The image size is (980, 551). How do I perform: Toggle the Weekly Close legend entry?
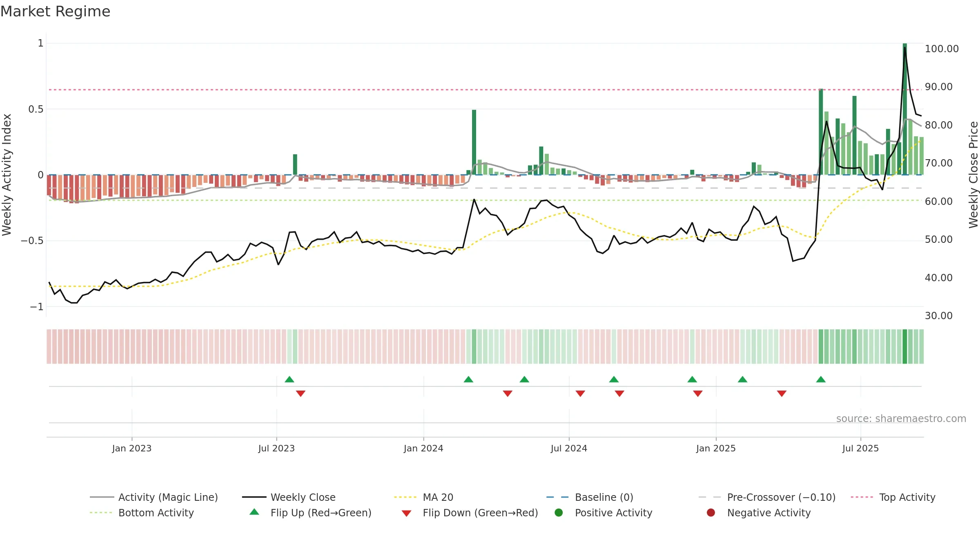(x=289, y=497)
